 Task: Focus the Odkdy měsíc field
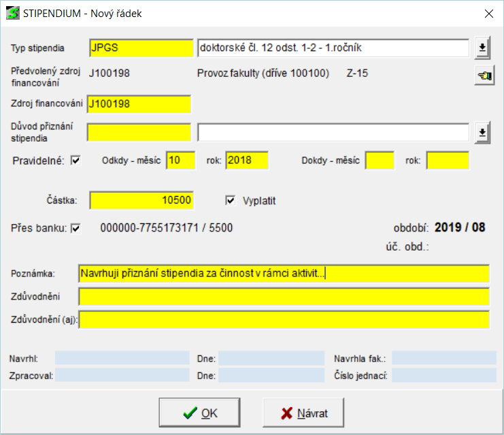coord(180,161)
